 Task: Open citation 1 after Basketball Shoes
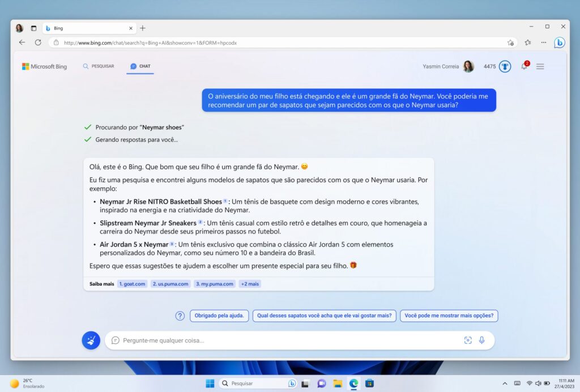click(x=225, y=201)
